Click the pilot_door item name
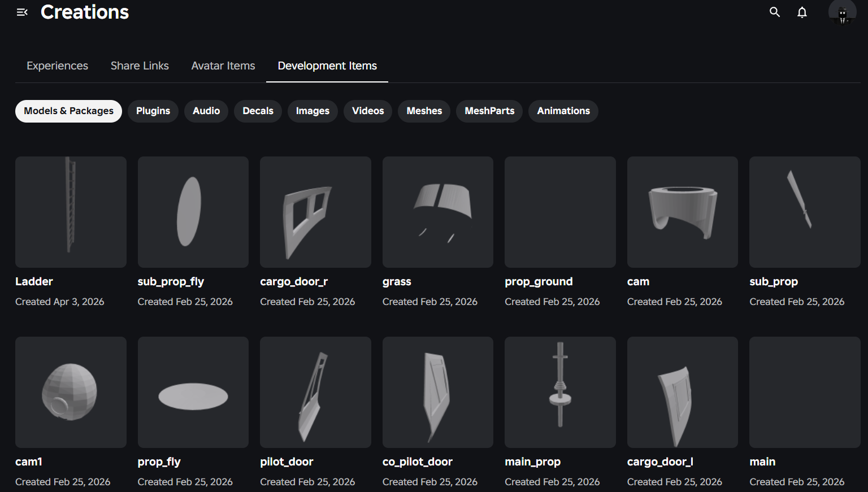 [x=287, y=461]
